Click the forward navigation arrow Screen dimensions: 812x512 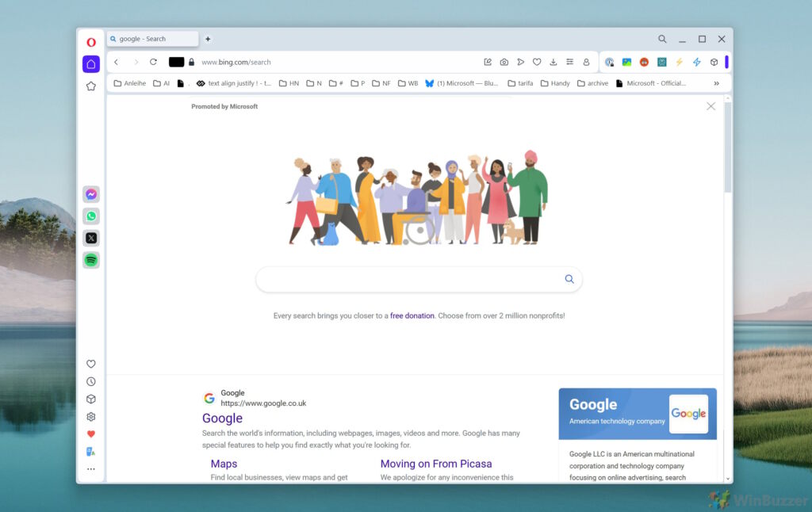click(x=136, y=62)
